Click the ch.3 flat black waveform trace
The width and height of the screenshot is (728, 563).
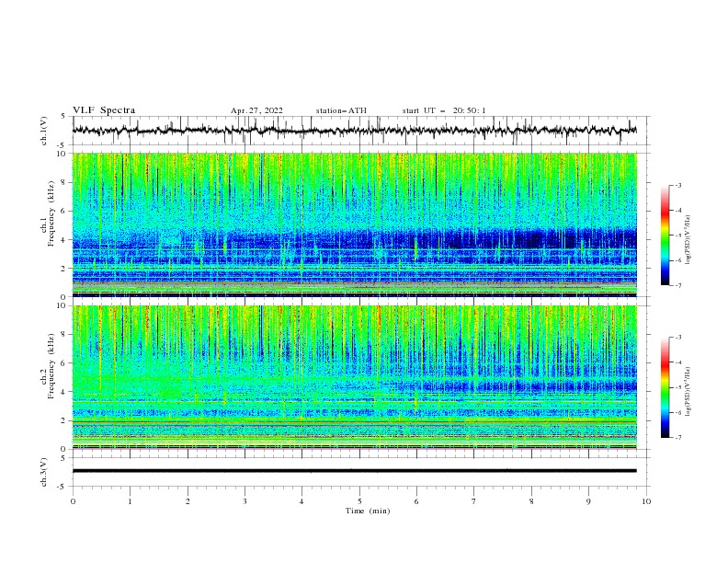click(354, 471)
